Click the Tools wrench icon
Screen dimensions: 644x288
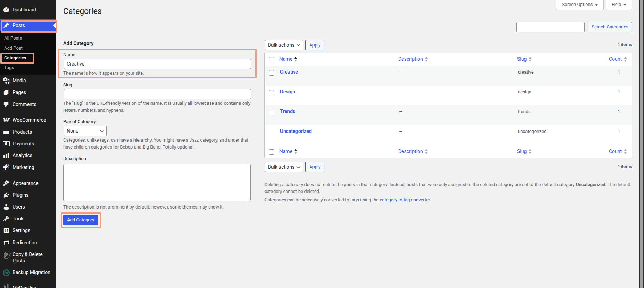(x=6, y=219)
